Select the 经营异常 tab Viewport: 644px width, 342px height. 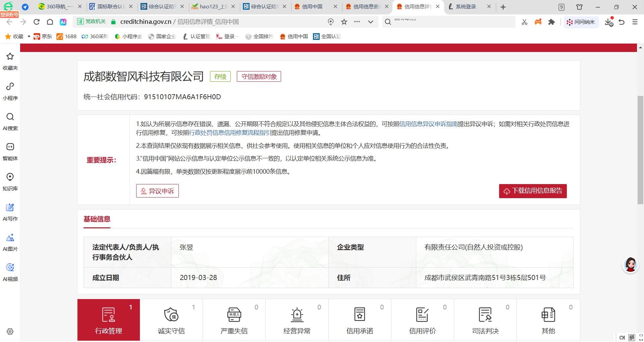tap(297, 320)
